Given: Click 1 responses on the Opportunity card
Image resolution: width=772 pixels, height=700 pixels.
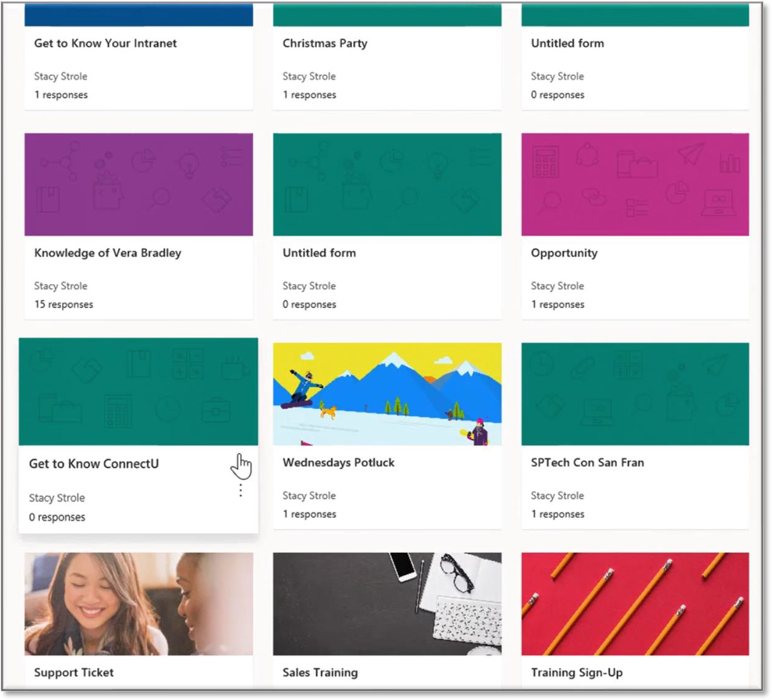Looking at the screenshot, I should (557, 304).
